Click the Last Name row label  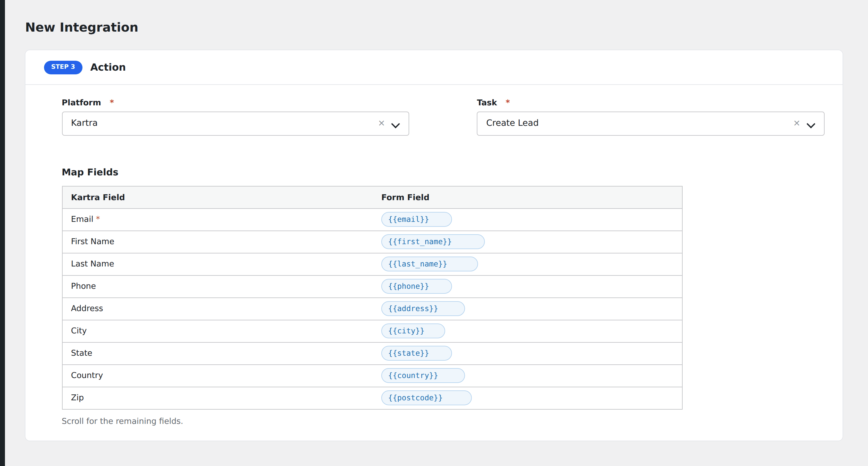pos(92,264)
